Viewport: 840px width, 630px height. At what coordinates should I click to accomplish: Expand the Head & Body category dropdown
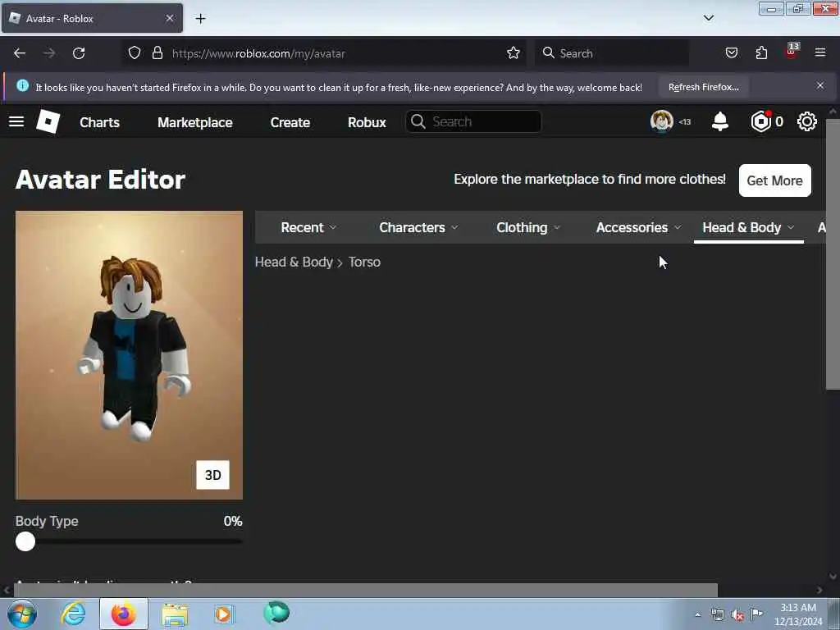tap(748, 227)
